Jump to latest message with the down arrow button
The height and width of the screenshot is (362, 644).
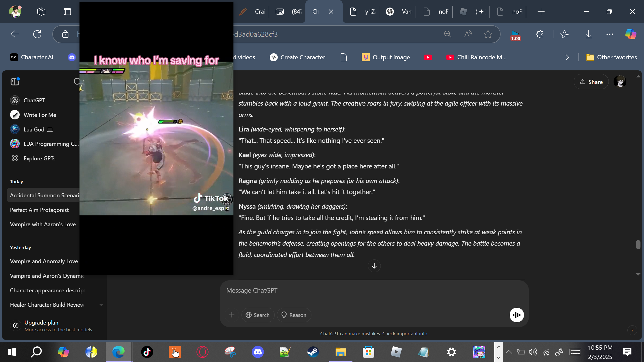tap(374, 266)
